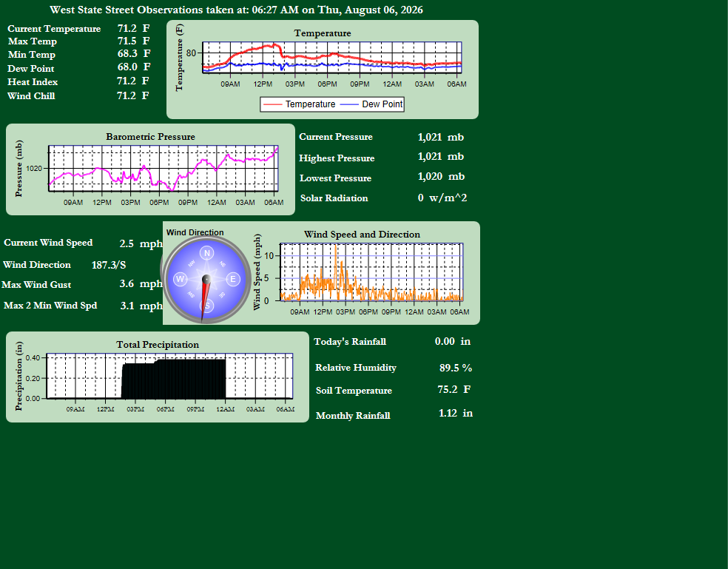Click the W marker on the compass

tap(180, 279)
